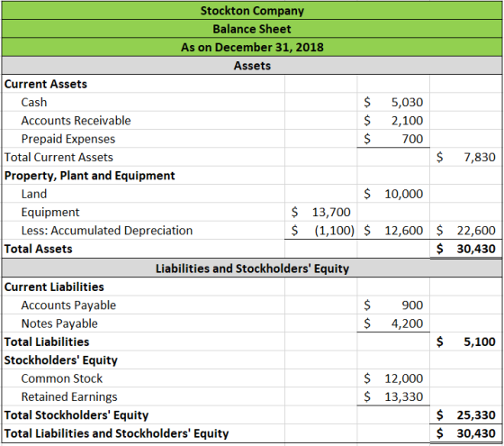Image resolution: width=504 pixels, height=446 pixels.
Task: Select the Accounts Payable value 900
Action: [412, 305]
